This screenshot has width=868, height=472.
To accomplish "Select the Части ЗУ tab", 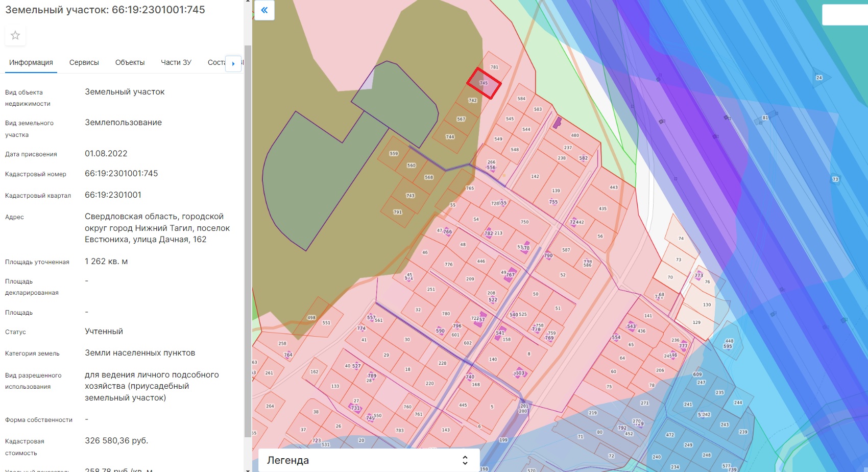I will pos(176,62).
